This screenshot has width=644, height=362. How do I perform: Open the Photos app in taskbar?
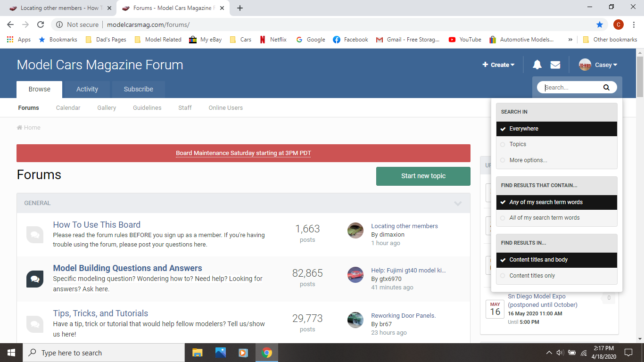[220, 353]
